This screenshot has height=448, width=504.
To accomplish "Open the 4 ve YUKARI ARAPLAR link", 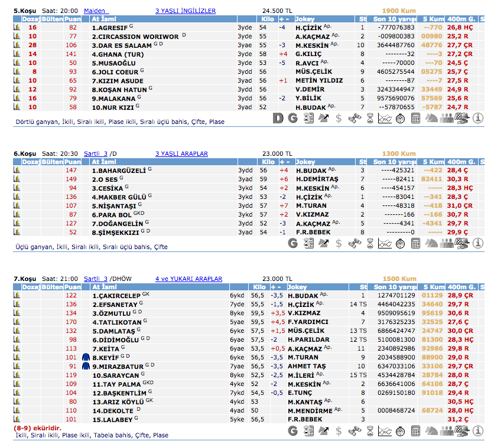I will [x=188, y=279].
